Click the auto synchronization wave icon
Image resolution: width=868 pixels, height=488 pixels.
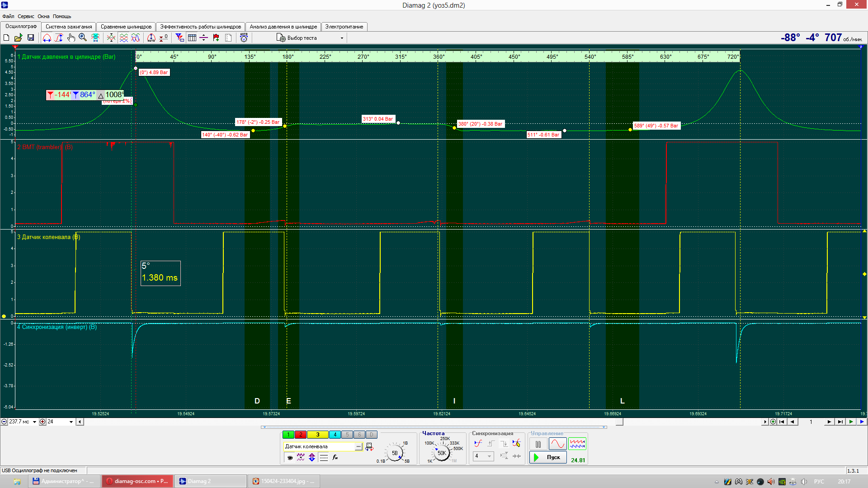pos(478,444)
